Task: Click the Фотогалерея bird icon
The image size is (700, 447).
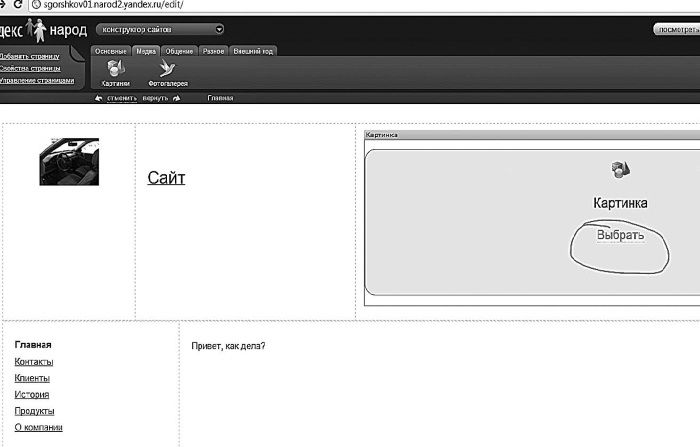Action: pos(167,68)
